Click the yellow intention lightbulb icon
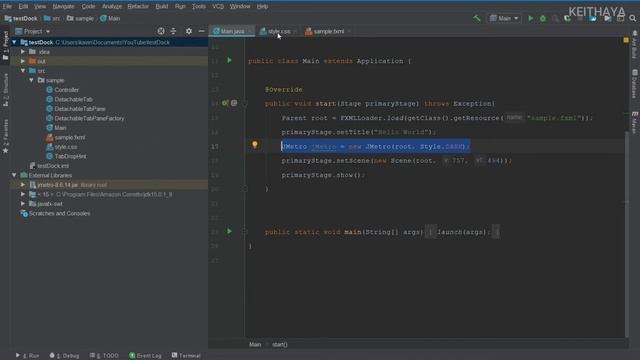640x360 pixels. 255,144
